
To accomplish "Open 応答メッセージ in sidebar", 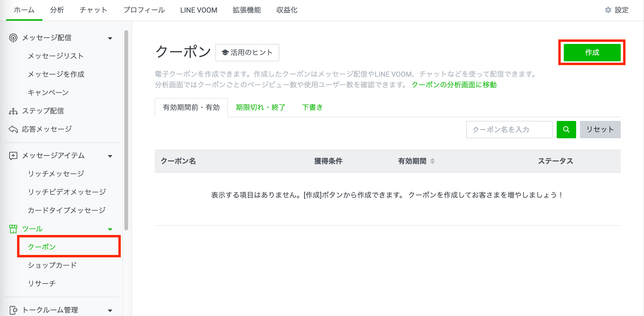I will 47,129.
